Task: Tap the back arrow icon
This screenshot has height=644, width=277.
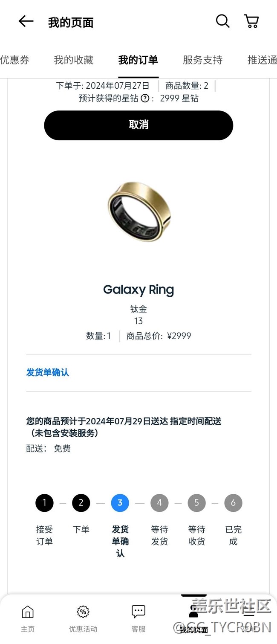Action: [x=26, y=21]
